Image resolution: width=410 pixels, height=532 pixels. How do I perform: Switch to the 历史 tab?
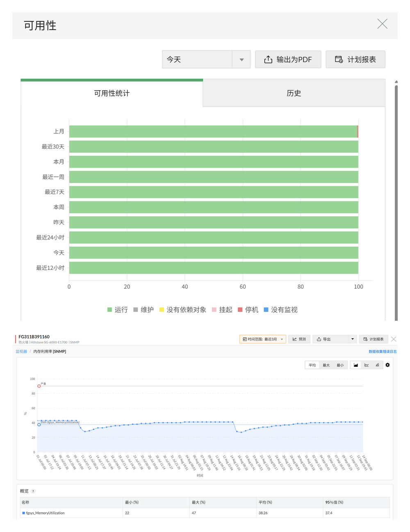click(294, 93)
